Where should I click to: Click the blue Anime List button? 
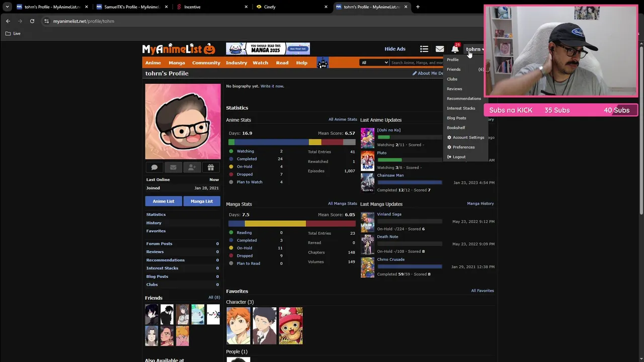164,201
